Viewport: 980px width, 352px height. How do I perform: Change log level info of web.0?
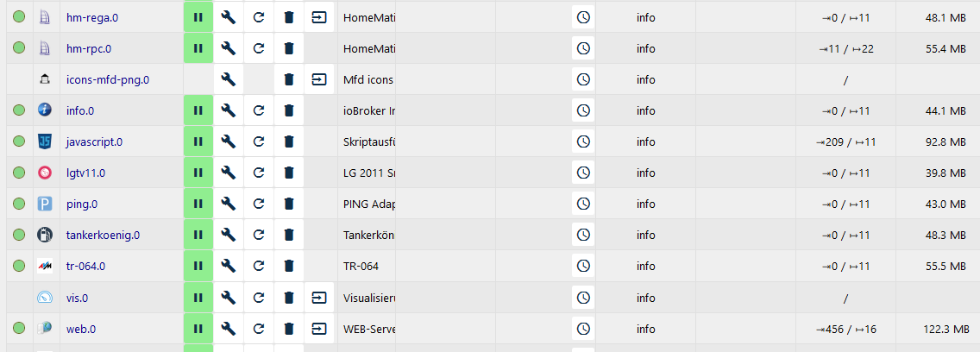[x=646, y=328]
